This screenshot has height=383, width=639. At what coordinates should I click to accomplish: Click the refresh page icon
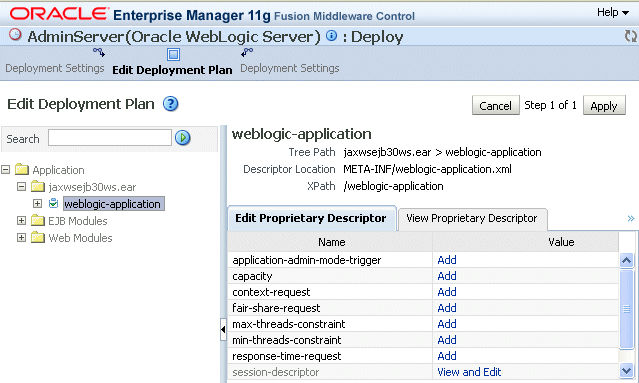(x=631, y=36)
